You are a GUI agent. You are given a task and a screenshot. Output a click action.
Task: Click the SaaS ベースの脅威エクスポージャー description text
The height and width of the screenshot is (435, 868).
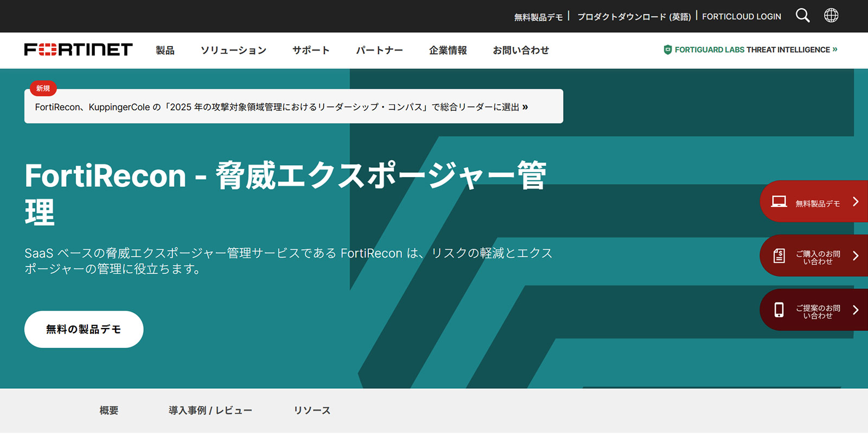pyautogui.click(x=289, y=261)
